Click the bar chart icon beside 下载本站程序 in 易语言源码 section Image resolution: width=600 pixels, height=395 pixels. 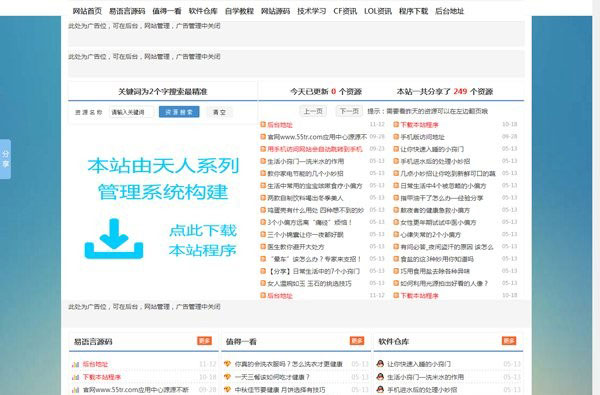pyautogui.click(x=75, y=377)
